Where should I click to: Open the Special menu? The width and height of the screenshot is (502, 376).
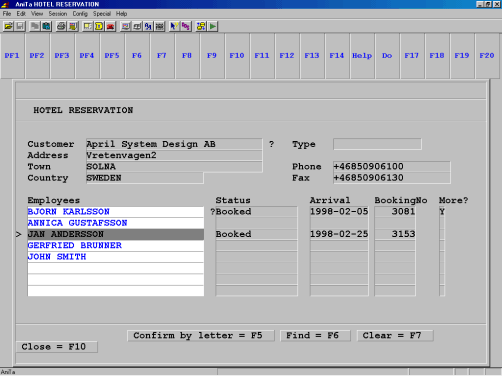click(102, 14)
